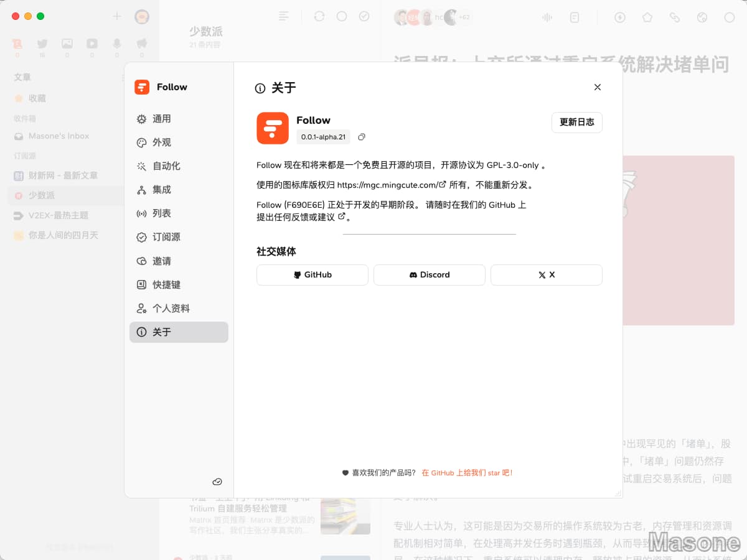Open Masone's Inbox in the sidebar
Viewport: 747px width, 560px height.
pos(65,136)
